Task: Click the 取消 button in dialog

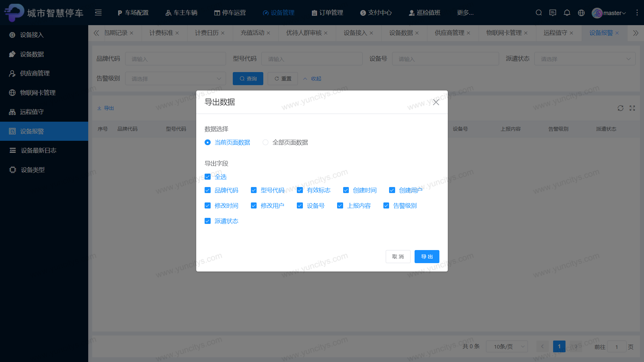Action: (x=398, y=257)
